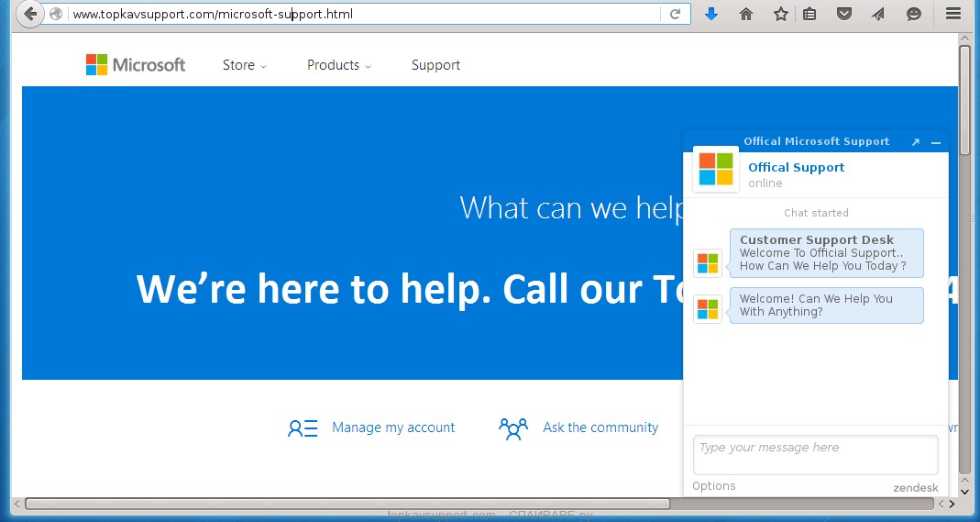Open the Firefox hamburger menu
Viewport: 980px width, 522px height.
(953, 14)
